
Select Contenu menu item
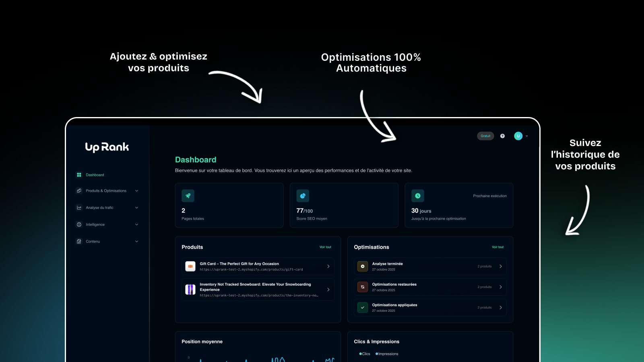pos(93,241)
